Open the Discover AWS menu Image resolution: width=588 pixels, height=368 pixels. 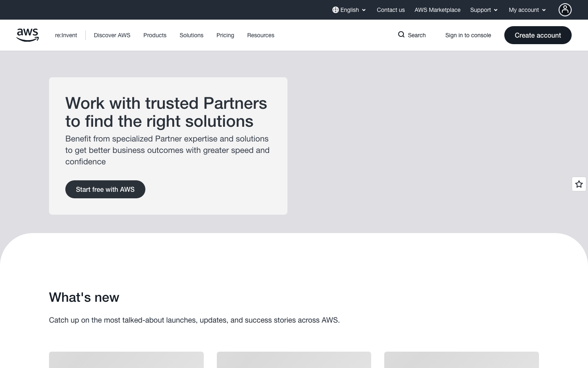pyautogui.click(x=112, y=35)
